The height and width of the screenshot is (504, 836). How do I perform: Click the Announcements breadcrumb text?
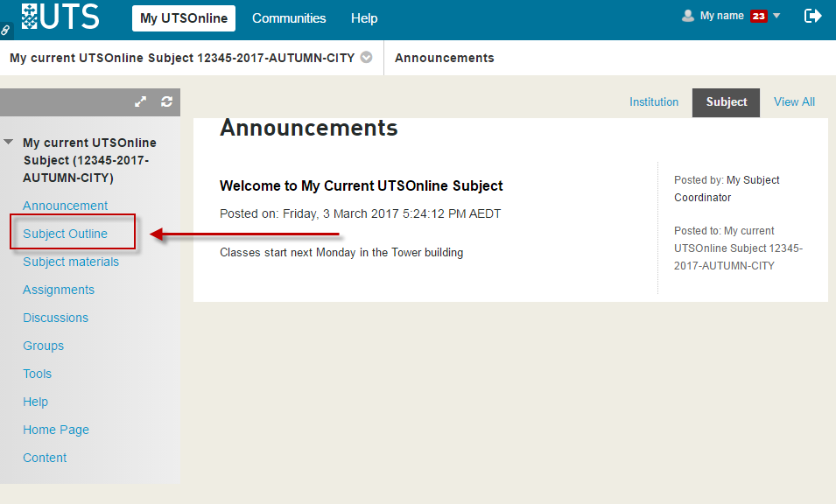444,58
